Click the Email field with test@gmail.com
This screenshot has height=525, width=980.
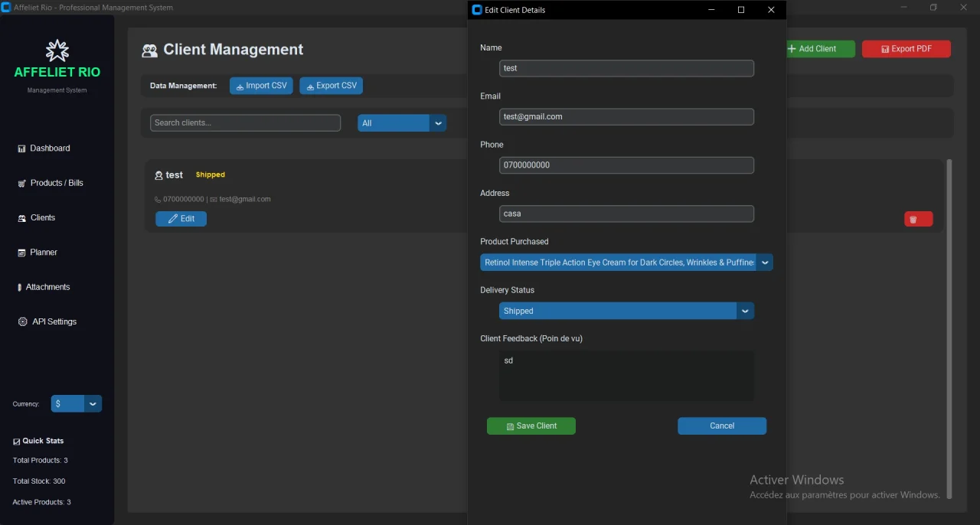tap(626, 116)
